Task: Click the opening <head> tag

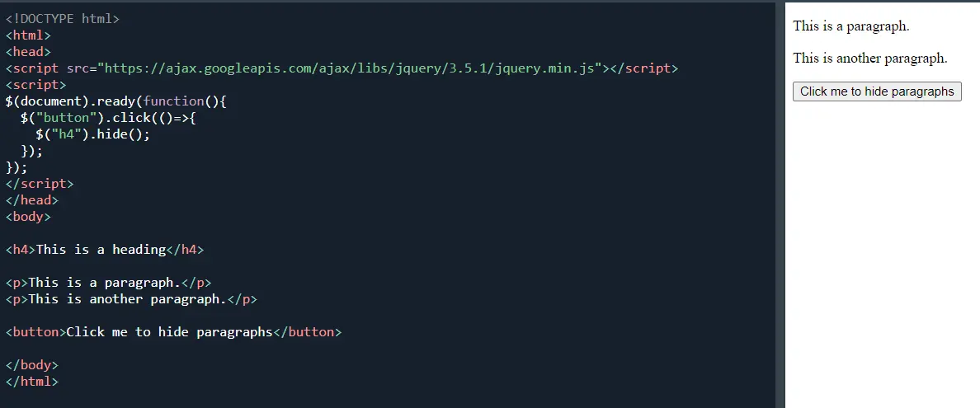Action: point(28,52)
